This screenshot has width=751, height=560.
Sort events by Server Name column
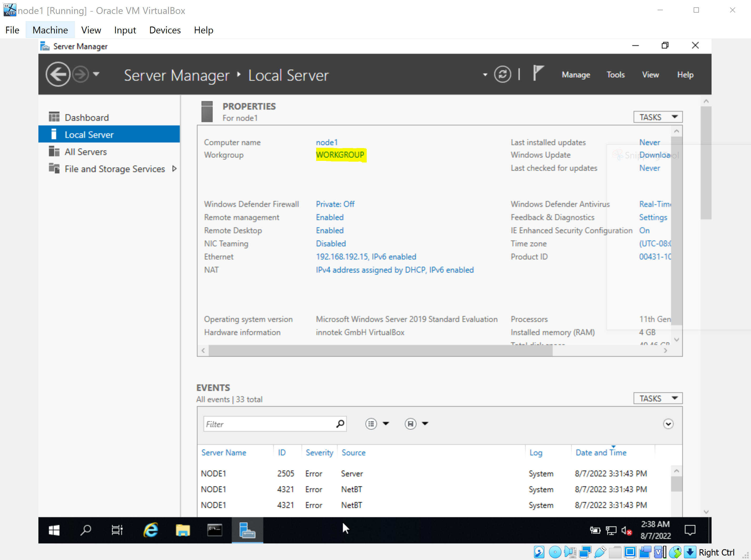click(224, 452)
